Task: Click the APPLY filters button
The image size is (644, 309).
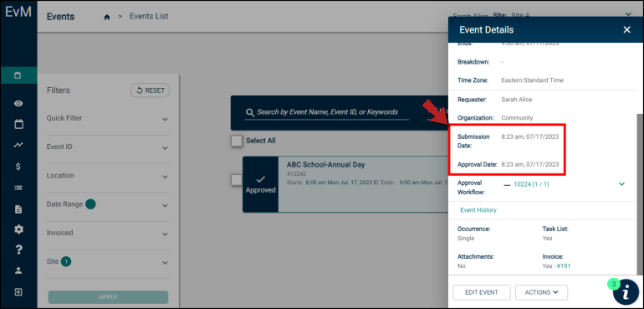Action: (108, 297)
